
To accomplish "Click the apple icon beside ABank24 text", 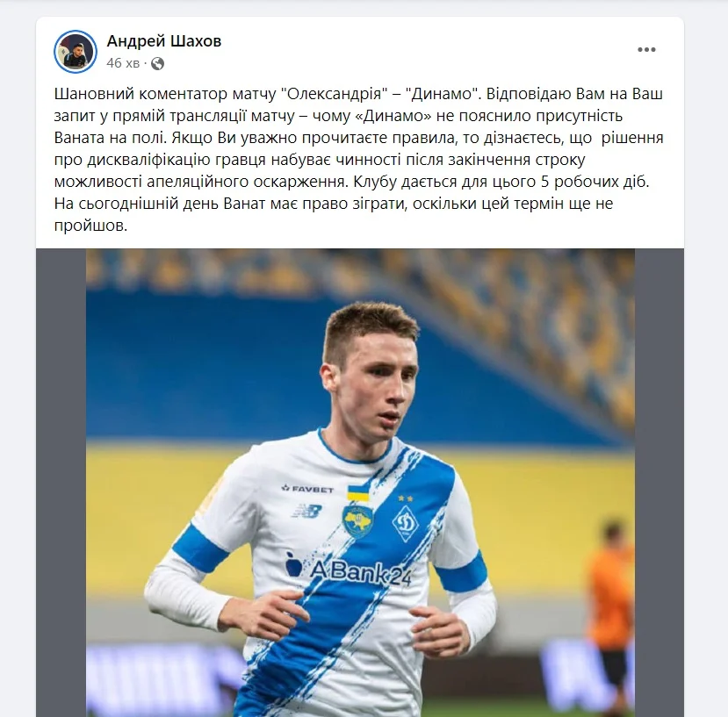I will [293, 563].
